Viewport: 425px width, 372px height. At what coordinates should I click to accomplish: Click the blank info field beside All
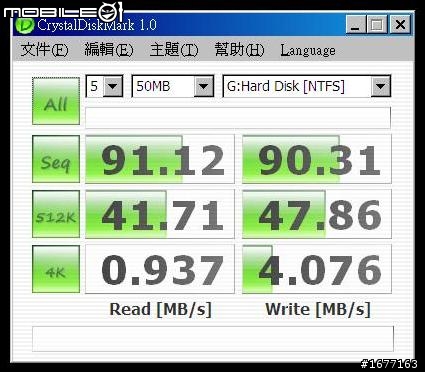pyautogui.click(x=238, y=117)
